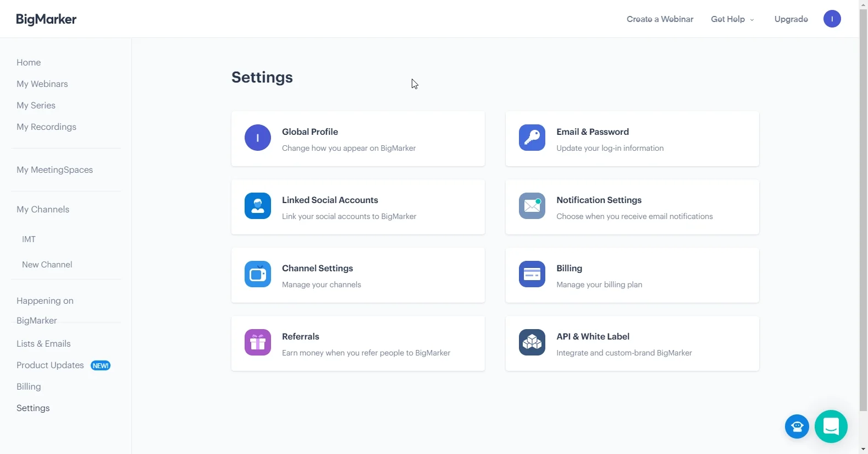This screenshot has width=868, height=454.
Task: Open Settings in the sidebar
Action: pos(33,408)
